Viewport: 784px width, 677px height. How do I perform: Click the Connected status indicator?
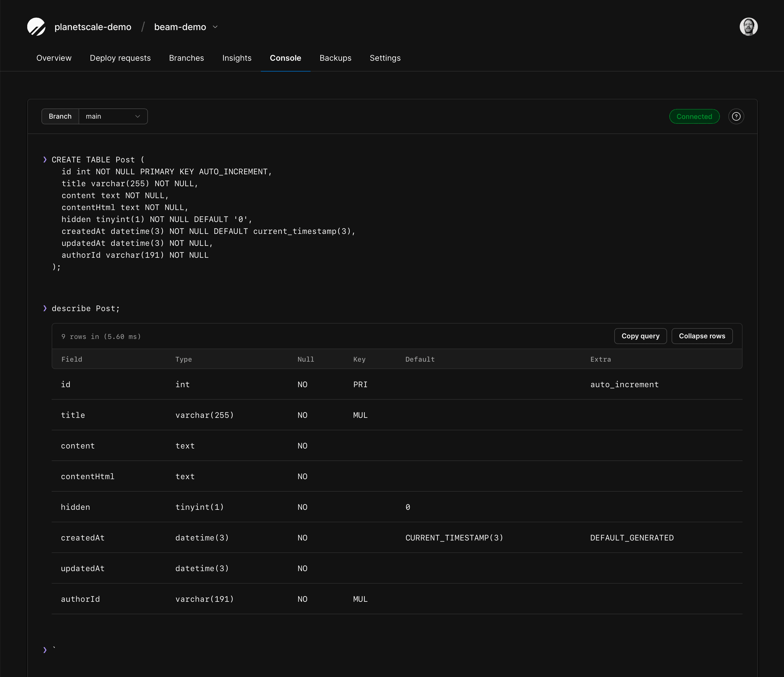coord(694,116)
